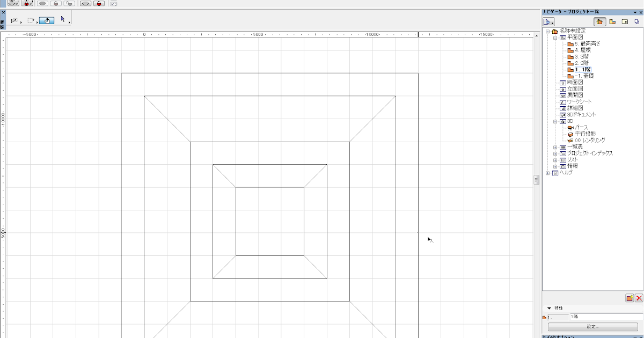The width and height of the screenshot is (644, 338).
Task: Click the rightmost small icon in top toolbar
Action: (x=113, y=3)
